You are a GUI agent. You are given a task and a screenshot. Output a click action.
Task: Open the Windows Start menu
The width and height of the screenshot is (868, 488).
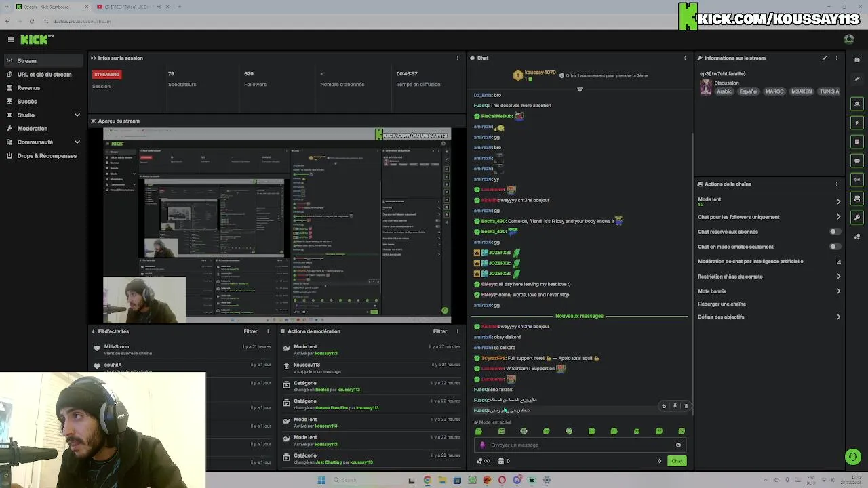(x=321, y=480)
